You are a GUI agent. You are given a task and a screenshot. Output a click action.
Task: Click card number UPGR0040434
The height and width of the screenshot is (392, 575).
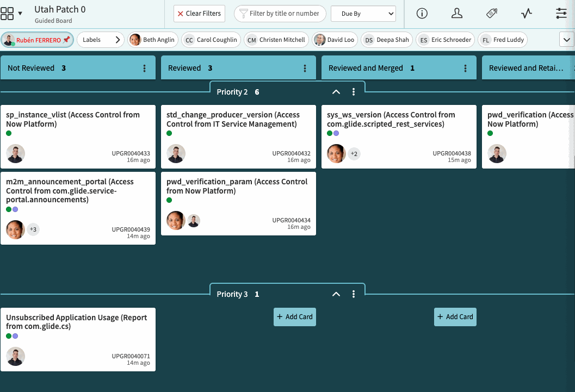[291, 220]
